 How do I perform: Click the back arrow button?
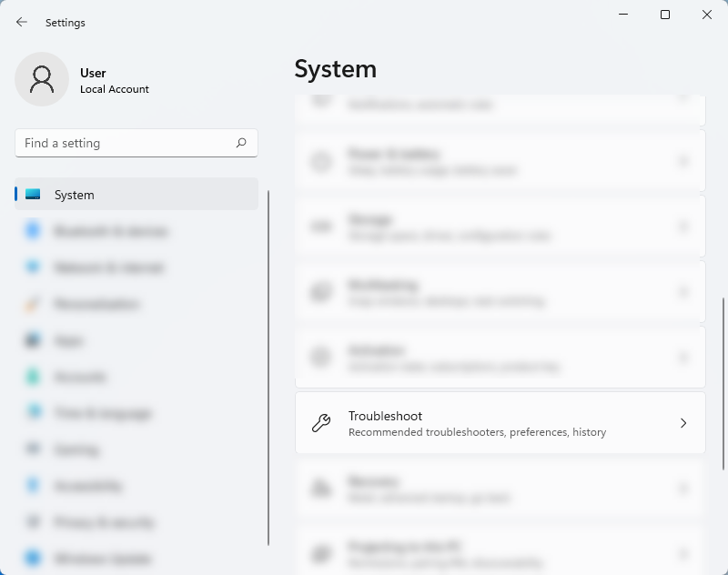(x=21, y=22)
